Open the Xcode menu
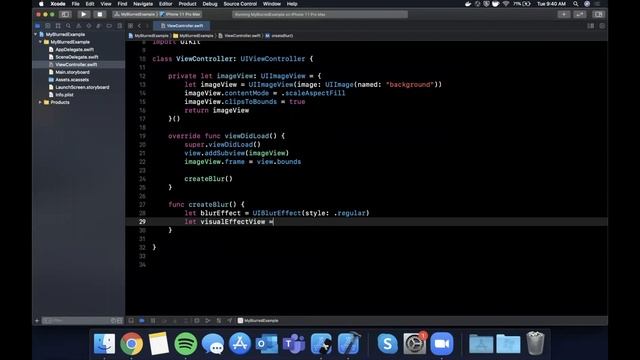Viewport: 640px width, 360px height. [x=58, y=4]
